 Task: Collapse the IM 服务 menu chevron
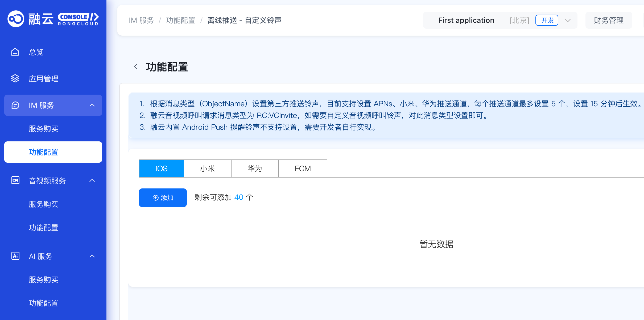(x=92, y=105)
